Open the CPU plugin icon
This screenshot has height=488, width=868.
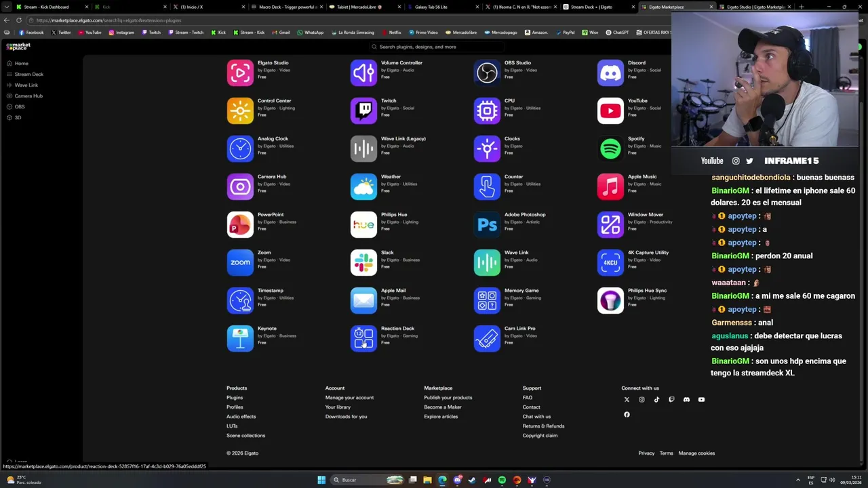click(x=487, y=110)
